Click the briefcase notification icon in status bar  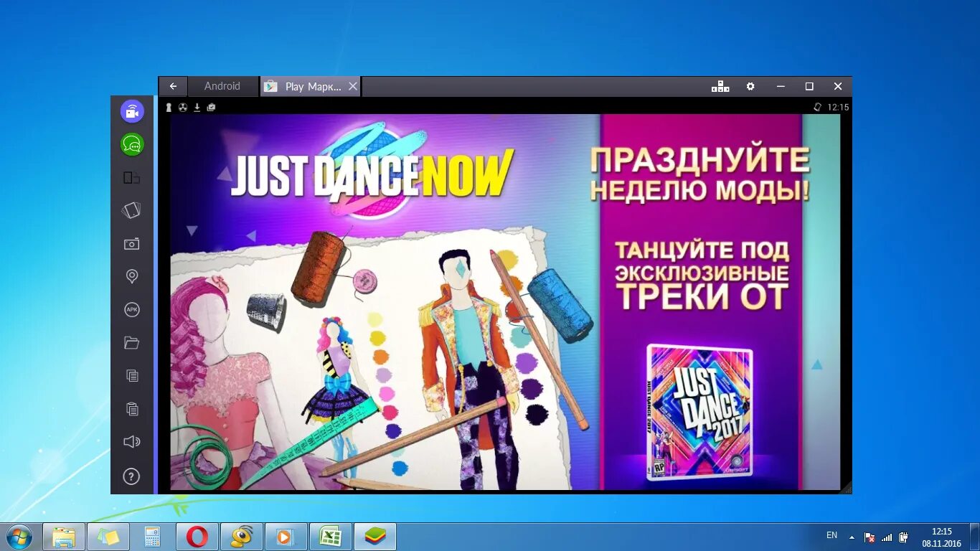pyautogui.click(x=211, y=107)
